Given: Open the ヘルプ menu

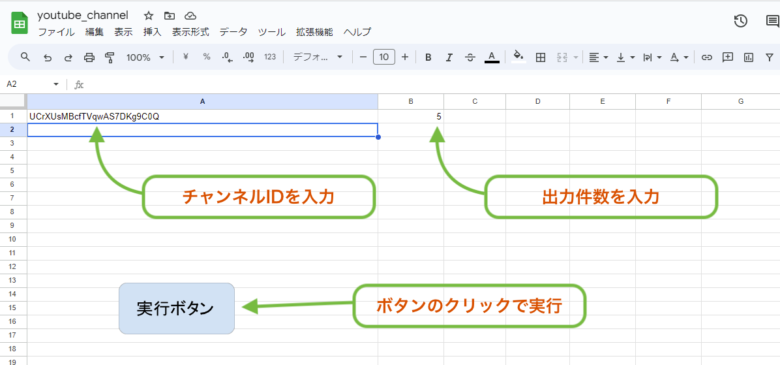Looking at the screenshot, I should [x=357, y=32].
